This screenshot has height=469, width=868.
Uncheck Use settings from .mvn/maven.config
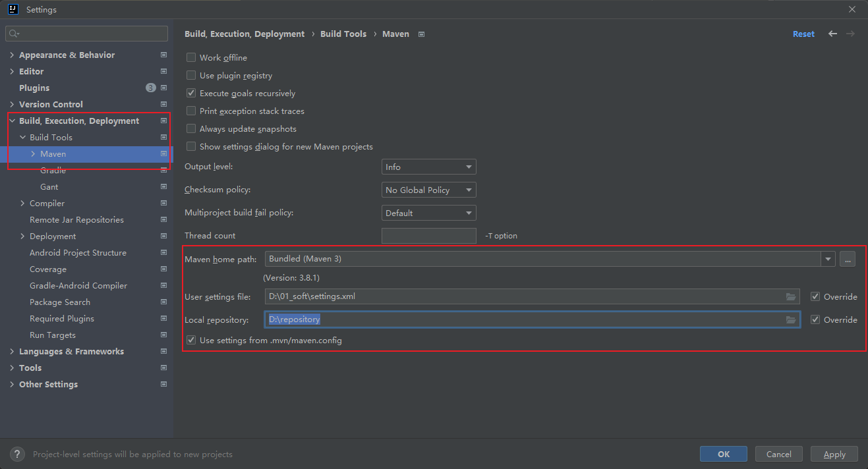pos(191,341)
